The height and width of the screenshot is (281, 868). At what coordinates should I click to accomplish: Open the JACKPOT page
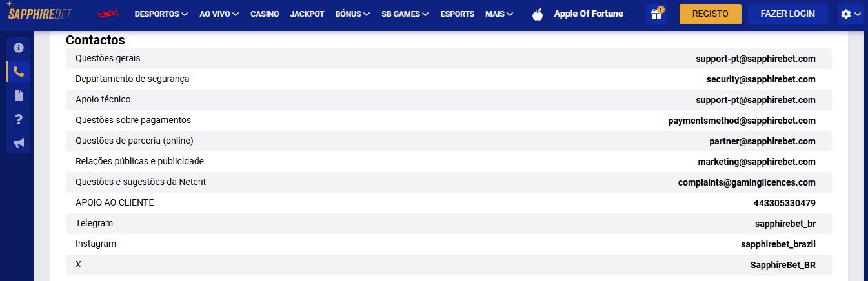pyautogui.click(x=307, y=14)
